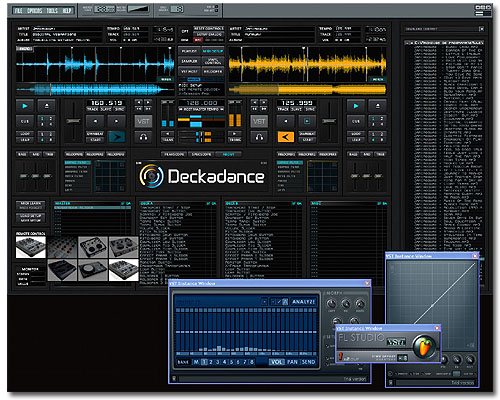This screenshot has height=400, width=500.
Task: Click the deck B nudge-forward arrow above the VST button
Action: pyautogui.click(x=264, y=102)
